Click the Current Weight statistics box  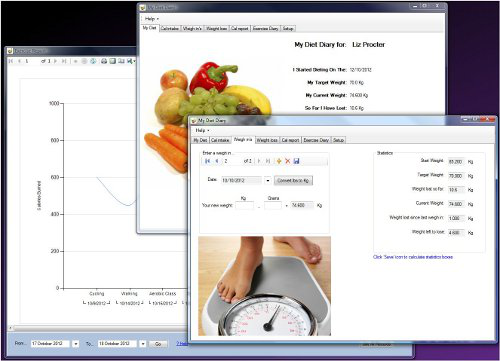click(456, 204)
